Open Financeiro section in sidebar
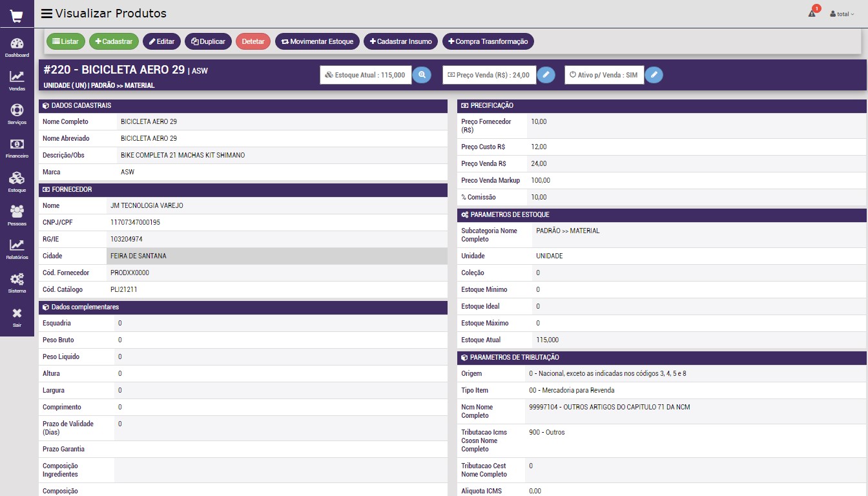Viewport: 868px width, 496px height. [x=17, y=148]
